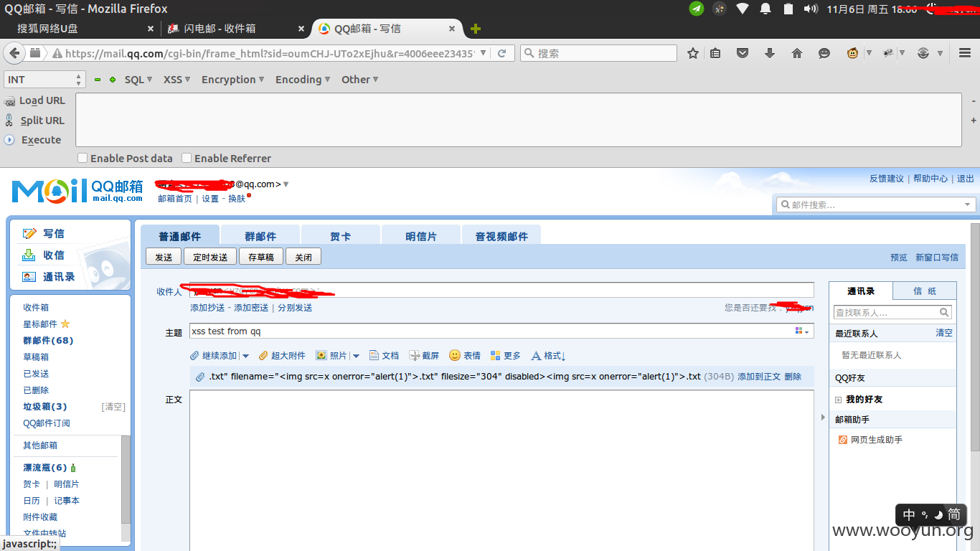Select the 贺卡 compose tab

[340, 236]
